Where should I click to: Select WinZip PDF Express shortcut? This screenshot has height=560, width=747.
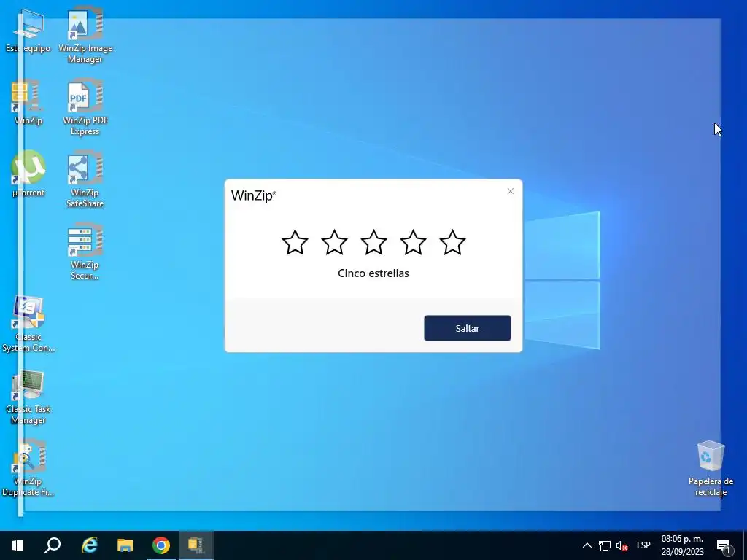(85, 108)
